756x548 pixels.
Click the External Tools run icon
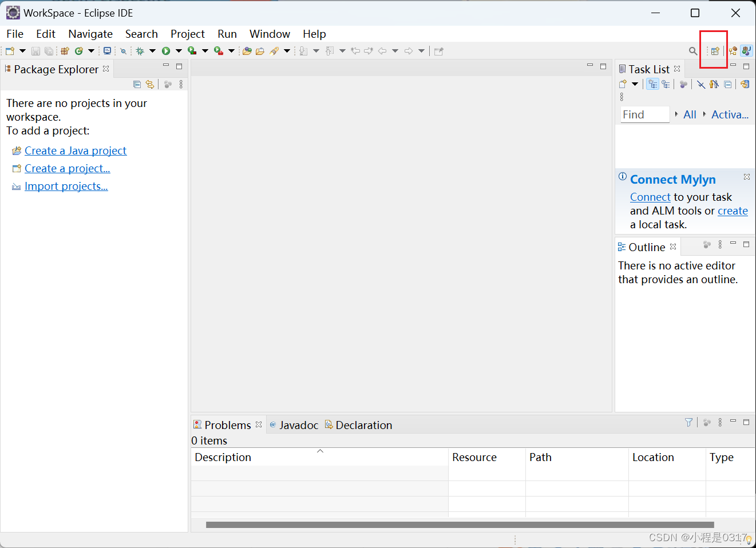(x=219, y=51)
